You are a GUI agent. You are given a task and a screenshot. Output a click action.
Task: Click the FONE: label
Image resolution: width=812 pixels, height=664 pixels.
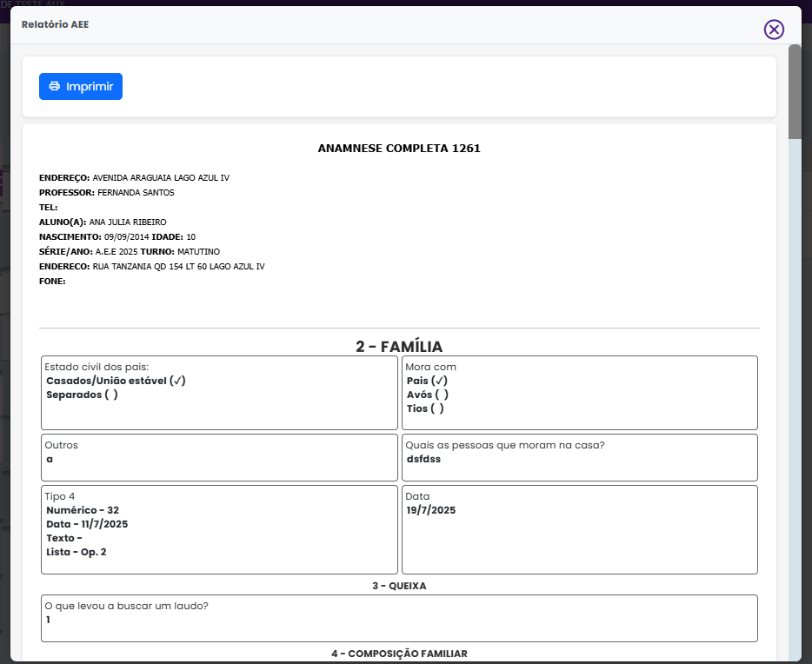pyautogui.click(x=52, y=282)
